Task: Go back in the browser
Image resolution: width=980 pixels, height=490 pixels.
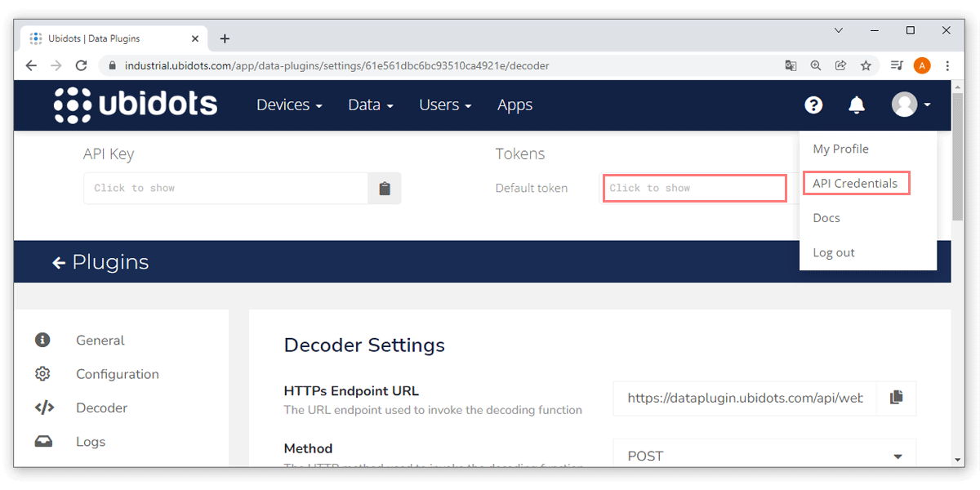Action: tap(31, 65)
